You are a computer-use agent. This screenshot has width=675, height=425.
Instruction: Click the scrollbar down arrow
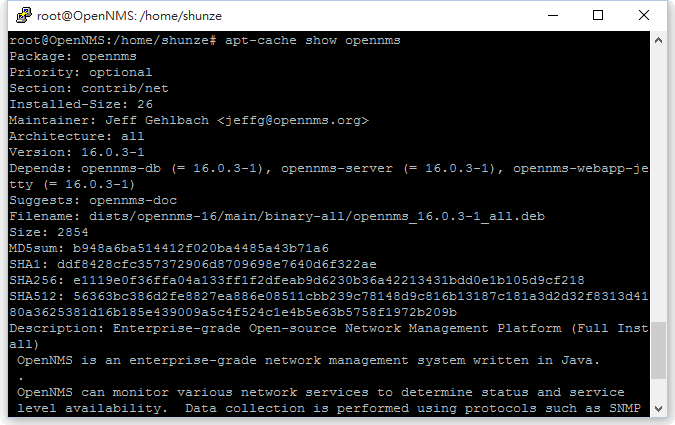coord(658,408)
